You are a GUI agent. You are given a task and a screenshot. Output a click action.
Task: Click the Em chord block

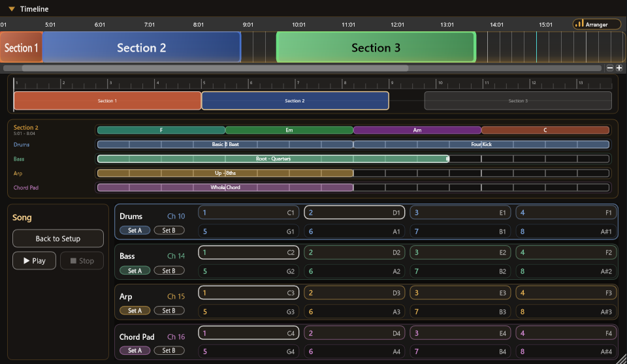[x=289, y=130]
